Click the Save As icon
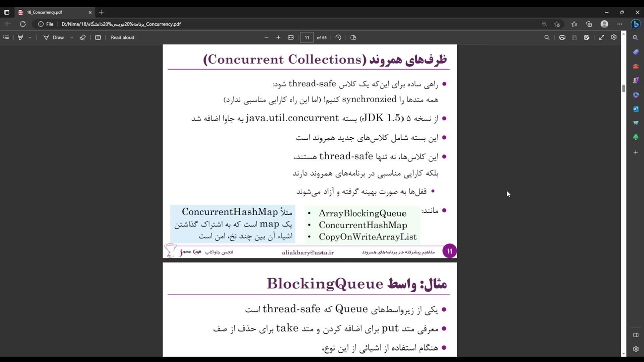 click(587, 37)
